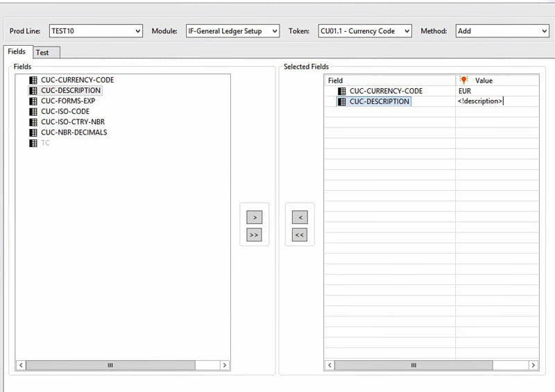Add selected field with > button
Viewport: 555px width, 392px height.
tap(255, 217)
